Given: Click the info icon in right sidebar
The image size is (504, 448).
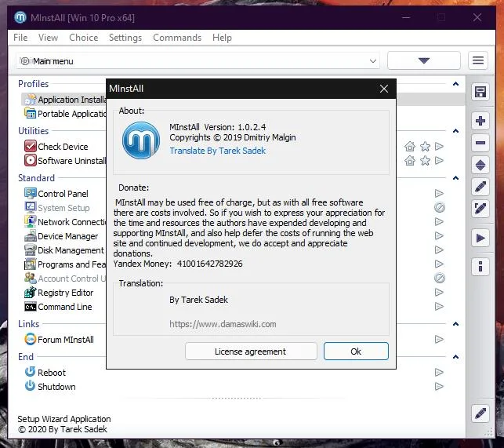Looking at the screenshot, I should point(480,267).
